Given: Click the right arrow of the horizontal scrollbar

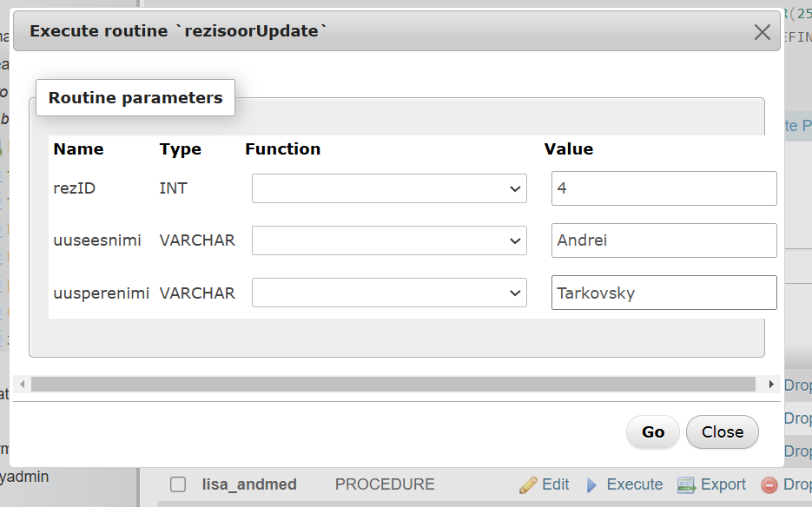Looking at the screenshot, I should pyautogui.click(x=771, y=384).
